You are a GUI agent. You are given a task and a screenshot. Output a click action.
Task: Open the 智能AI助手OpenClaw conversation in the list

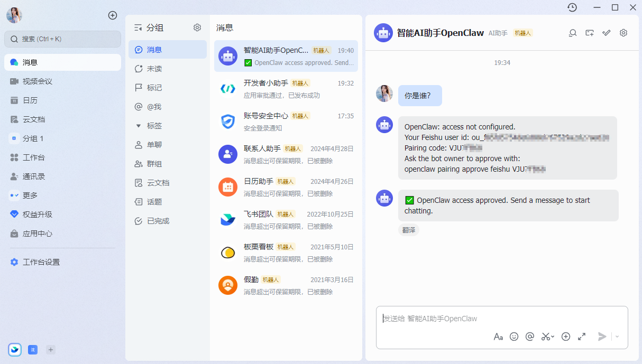click(x=286, y=56)
